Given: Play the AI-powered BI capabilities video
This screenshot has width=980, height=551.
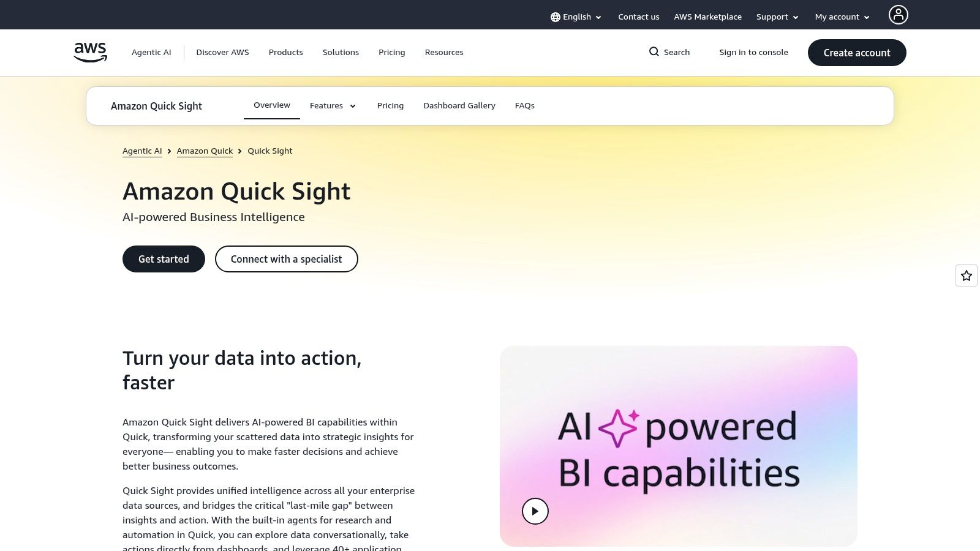Looking at the screenshot, I should coord(535,511).
